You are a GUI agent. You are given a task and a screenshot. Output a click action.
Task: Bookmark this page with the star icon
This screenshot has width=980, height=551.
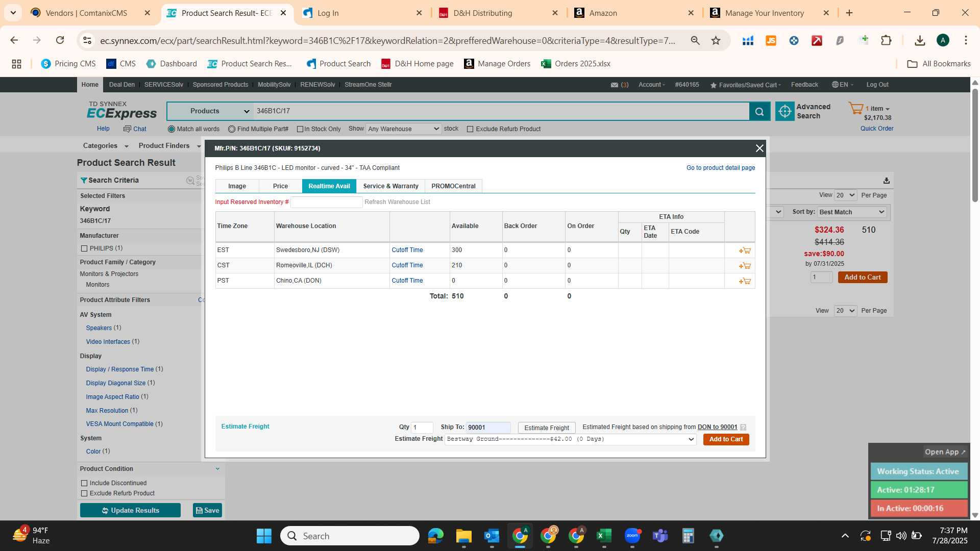716,40
